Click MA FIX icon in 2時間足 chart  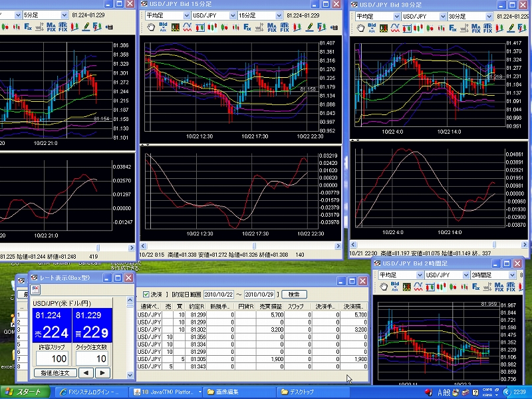[499, 287]
